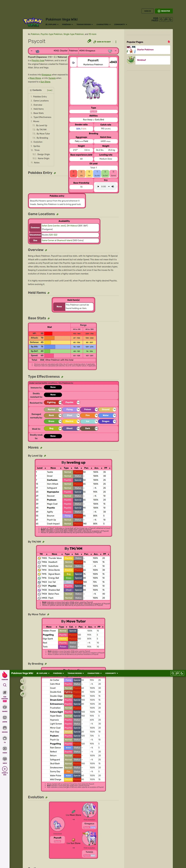
Task: Toggle dark theme in top wiki header
Action: click(170, 20)
